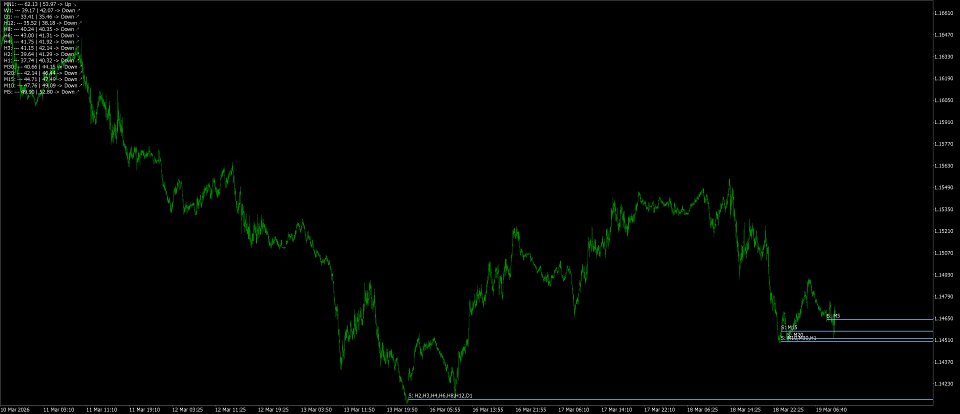
Task: Select the 'S: M5' support level label
Action: [x=833, y=316]
